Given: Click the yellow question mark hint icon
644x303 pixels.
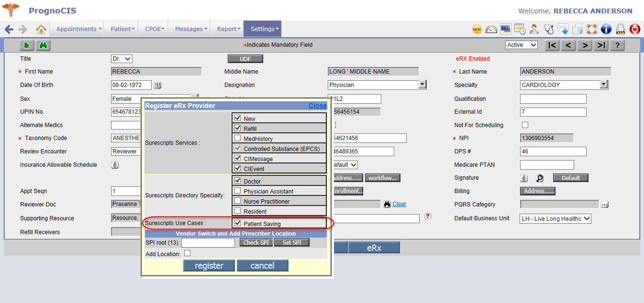Looking at the screenshot, I should [x=428, y=216].
